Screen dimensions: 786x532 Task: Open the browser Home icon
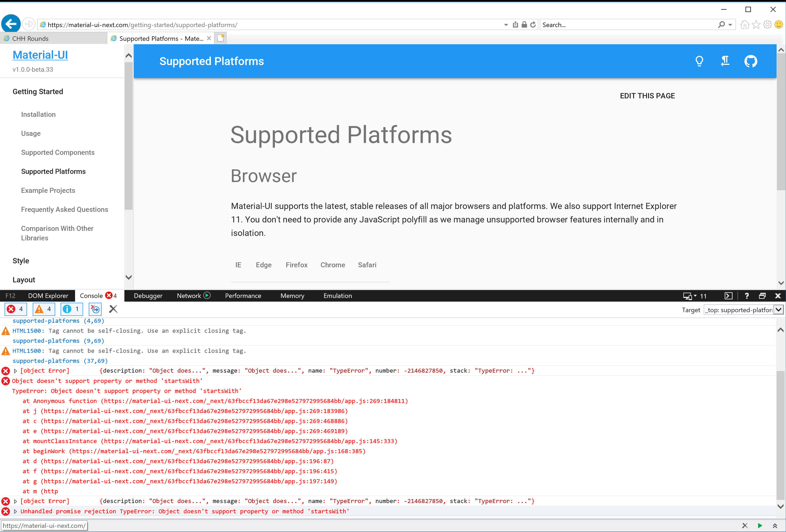745,25
